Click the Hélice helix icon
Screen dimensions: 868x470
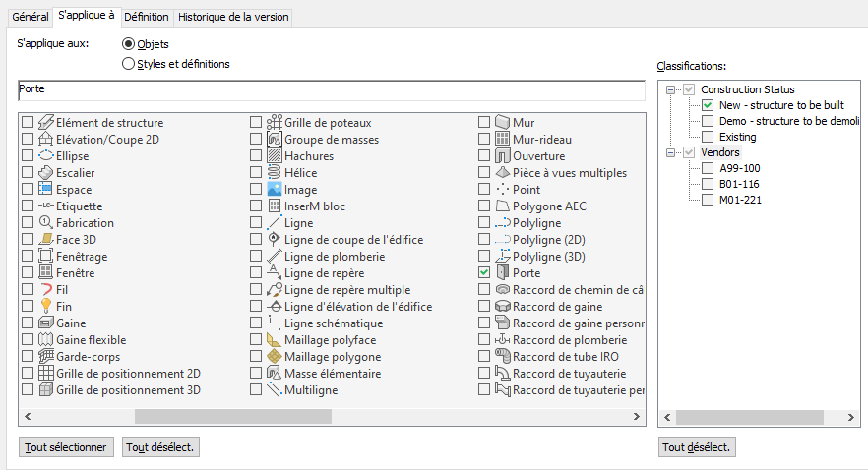point(275,173)
